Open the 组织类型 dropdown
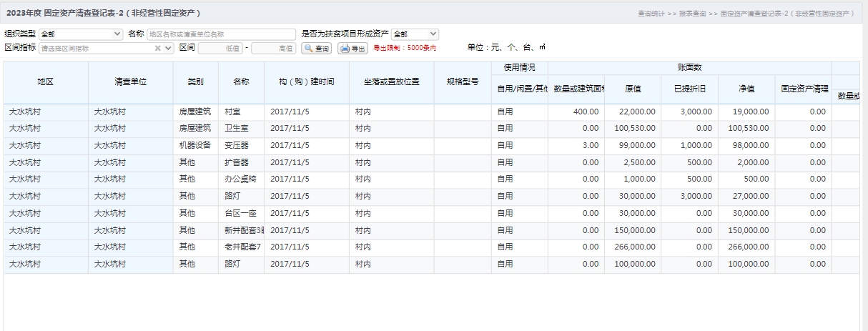868x331 pixels. (81, 34)
